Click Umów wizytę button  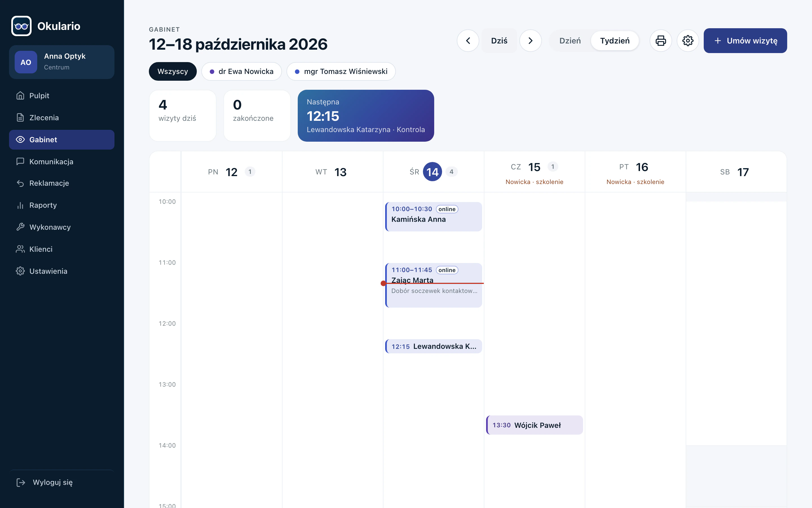[x=745, y=41]
